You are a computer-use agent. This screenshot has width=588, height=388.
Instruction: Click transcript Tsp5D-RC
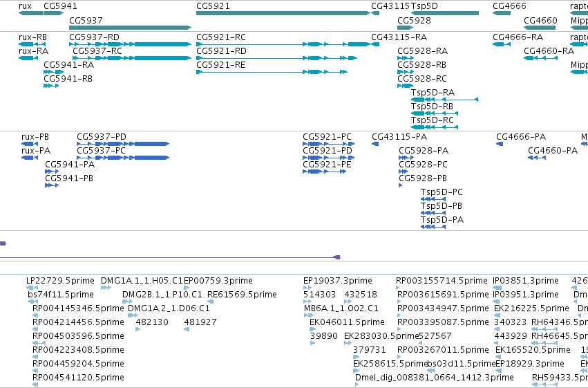433,120
